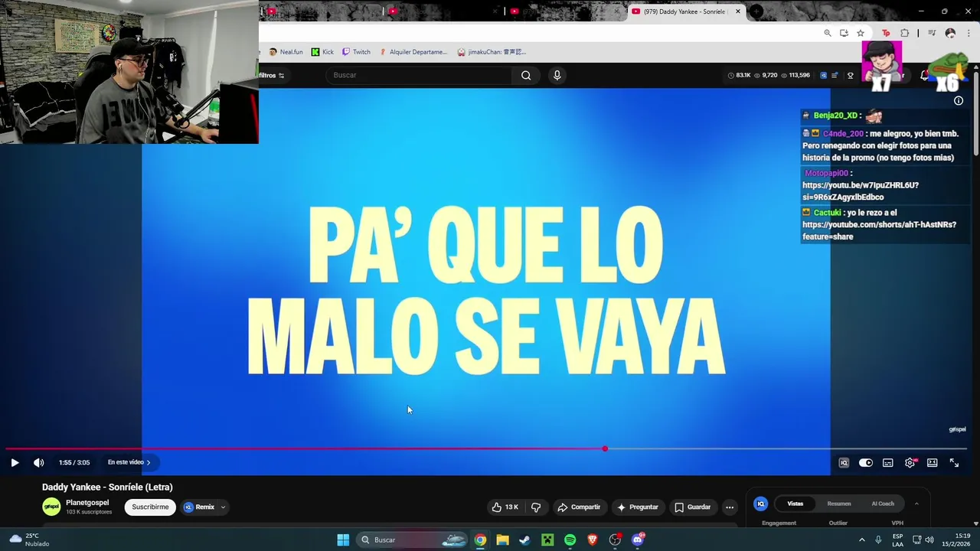Collapse the IQ panel chevron

[x=916, y=504]
